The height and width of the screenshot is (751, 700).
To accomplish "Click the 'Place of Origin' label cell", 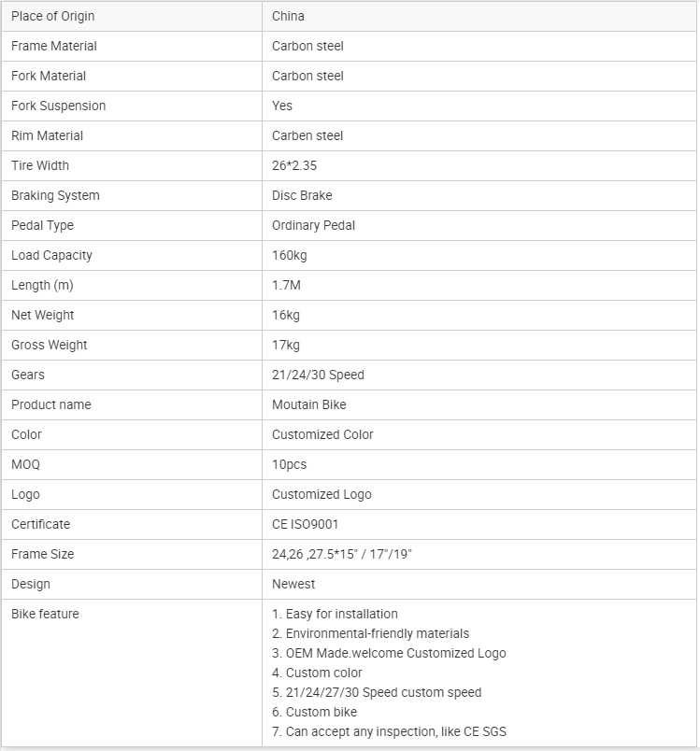I will point(52,16).
